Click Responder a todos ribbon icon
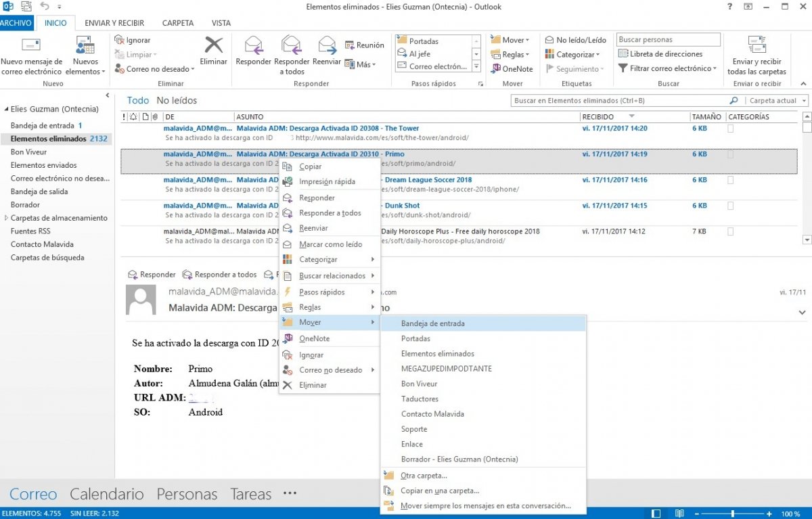The height and width of the screenshot is (519, 812). [x=290, y=45]
